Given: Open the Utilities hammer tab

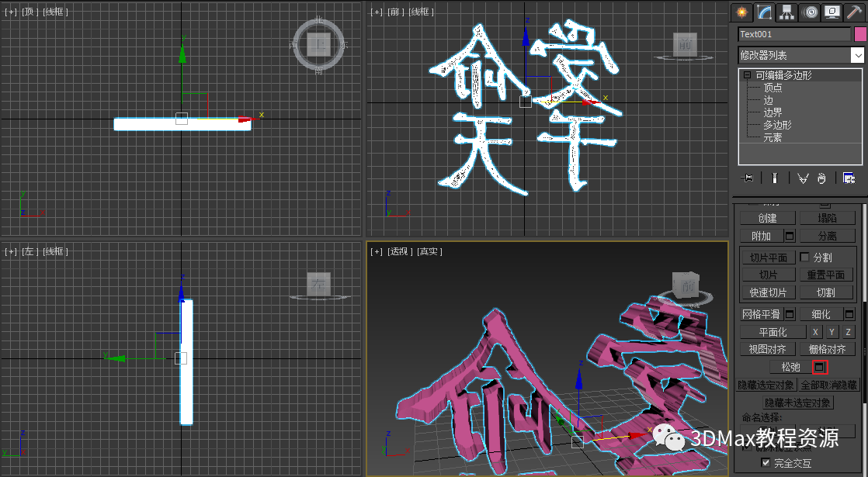Looking at the screenshot, I should 855,12.
